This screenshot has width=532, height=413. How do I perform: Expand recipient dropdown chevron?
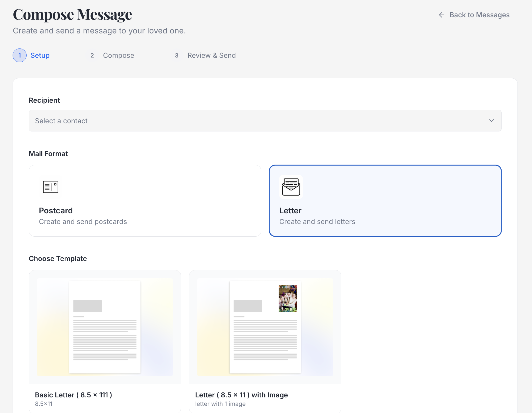491,121
